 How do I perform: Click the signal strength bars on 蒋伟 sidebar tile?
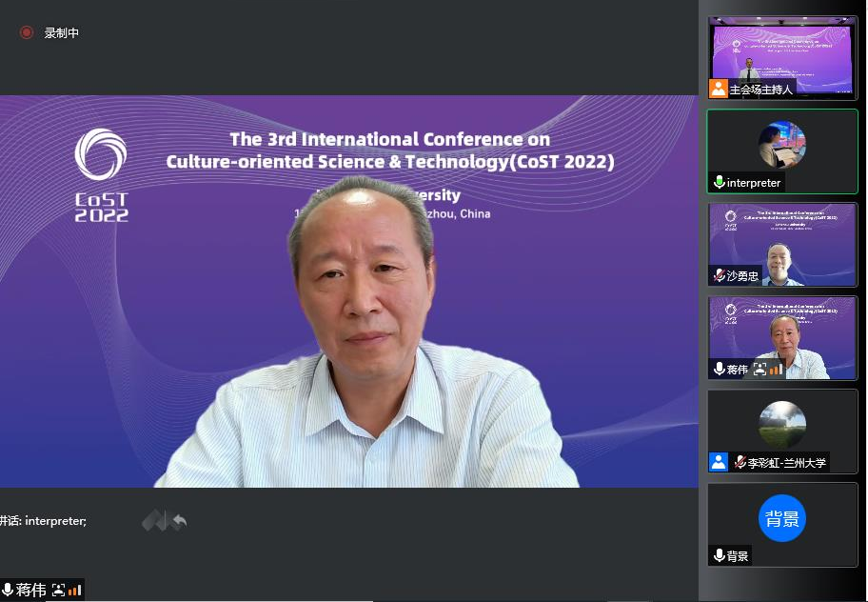point(776,370)
